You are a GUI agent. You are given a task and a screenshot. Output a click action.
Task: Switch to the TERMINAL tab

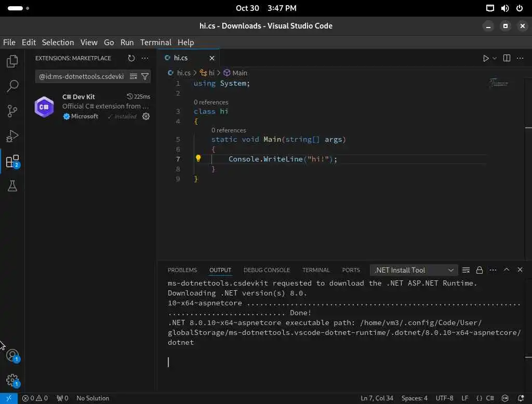coord(316,270)
